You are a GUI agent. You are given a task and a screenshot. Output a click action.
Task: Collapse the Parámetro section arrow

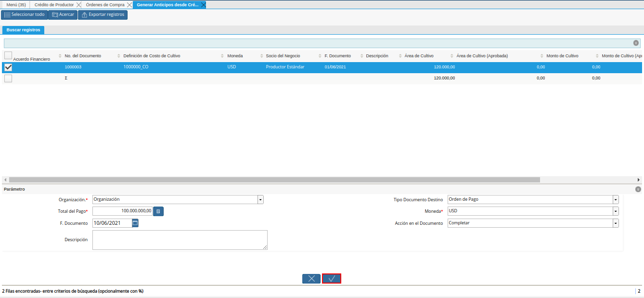[638, 189]
